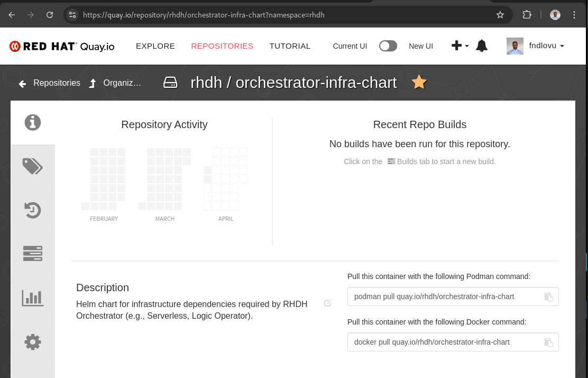Click the podman pull command field
Viewport: 588px width, 378px height.
(x=444, y=297)
